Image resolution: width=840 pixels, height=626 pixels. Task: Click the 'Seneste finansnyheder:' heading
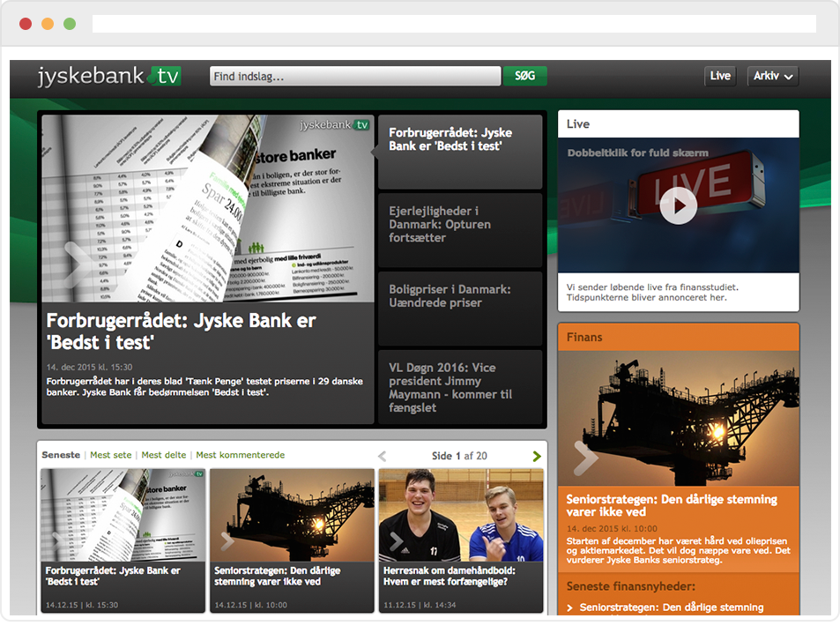(x=630, y=586)
